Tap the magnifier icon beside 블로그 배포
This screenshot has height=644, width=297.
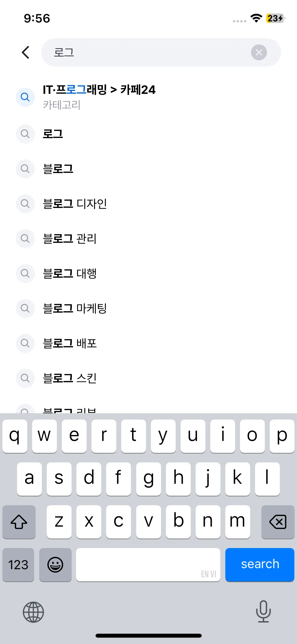[25, 343]
